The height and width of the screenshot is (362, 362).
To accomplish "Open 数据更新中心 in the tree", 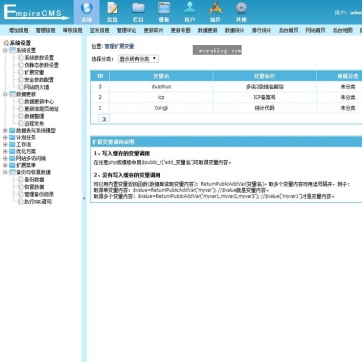I will coord(39,102).
